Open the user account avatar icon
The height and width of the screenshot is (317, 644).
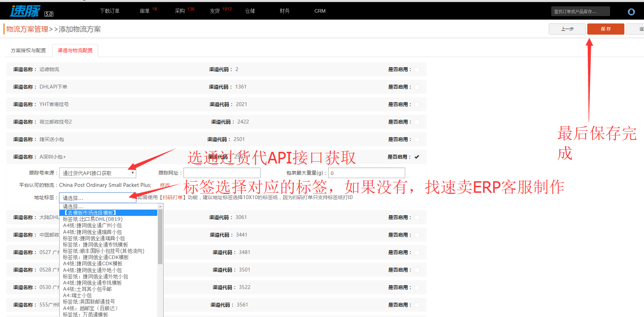(x=631, y=12)
